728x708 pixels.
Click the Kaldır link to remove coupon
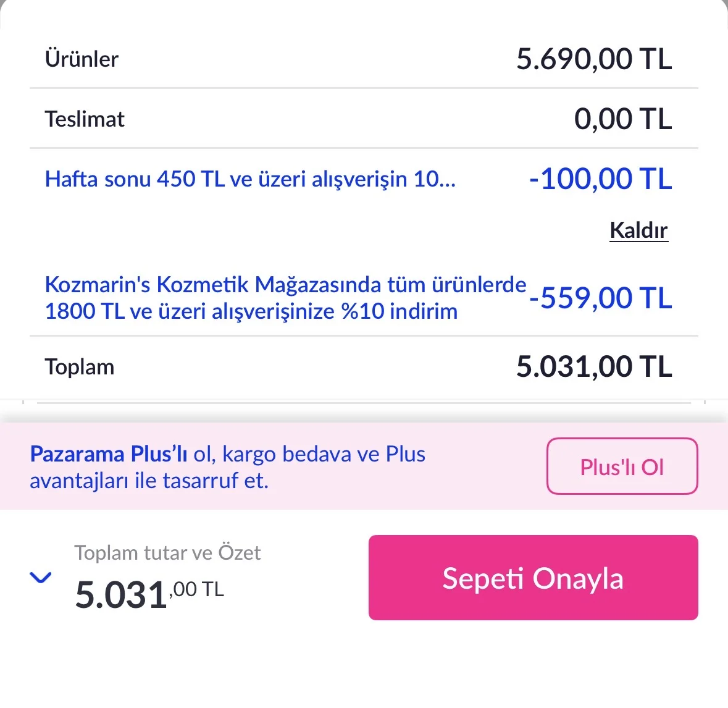pyautogui.click(x=638, y=230)
